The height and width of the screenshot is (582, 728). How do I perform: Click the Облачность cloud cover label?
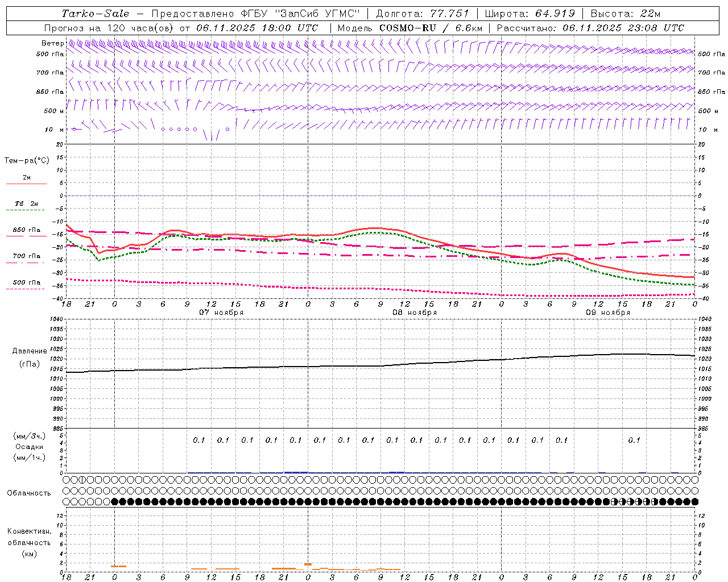pos(29,493)
